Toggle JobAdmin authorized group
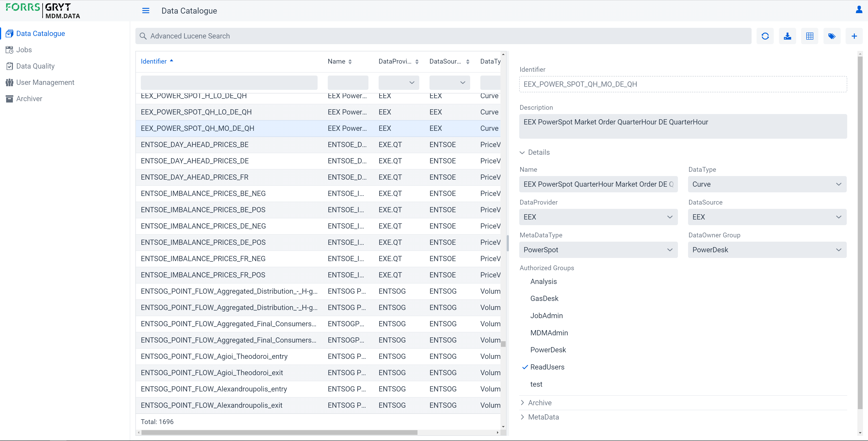The width and height of the screenshot is (868, 441). [x=546, y=315]
